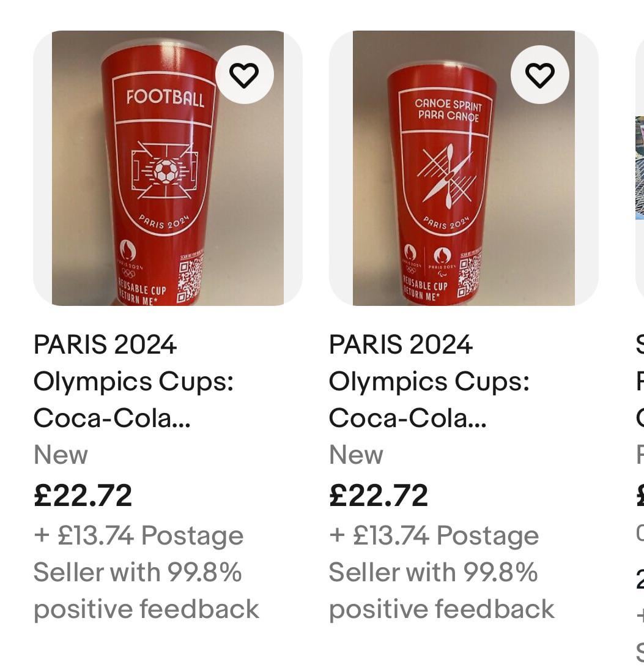Click the £22.72 price under Football cup
The width and height of the screenshot is (644, 670).
coord(83,495)
